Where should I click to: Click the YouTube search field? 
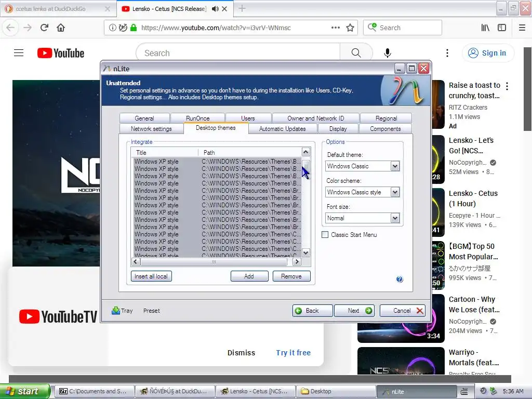pyautogui.click(x=238, y=53)
